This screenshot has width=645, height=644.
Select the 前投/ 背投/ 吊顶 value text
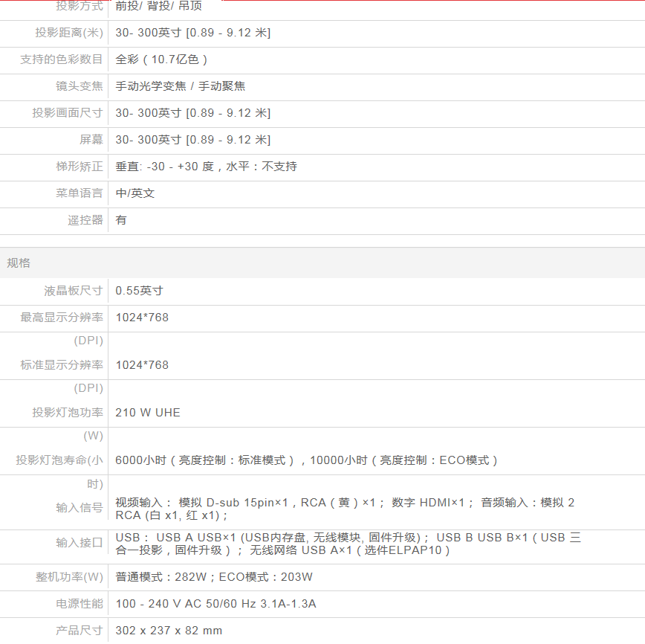[158, 6]
